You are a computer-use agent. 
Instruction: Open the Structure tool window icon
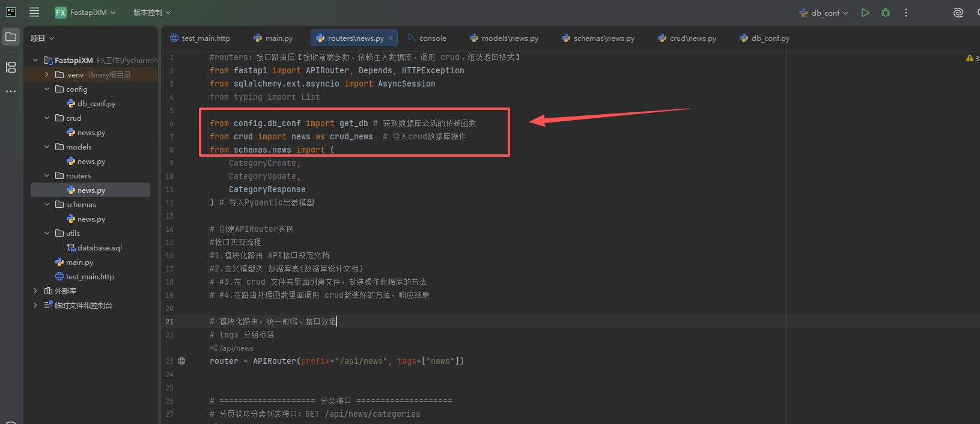pyautogui.click(x=11, y=67)
